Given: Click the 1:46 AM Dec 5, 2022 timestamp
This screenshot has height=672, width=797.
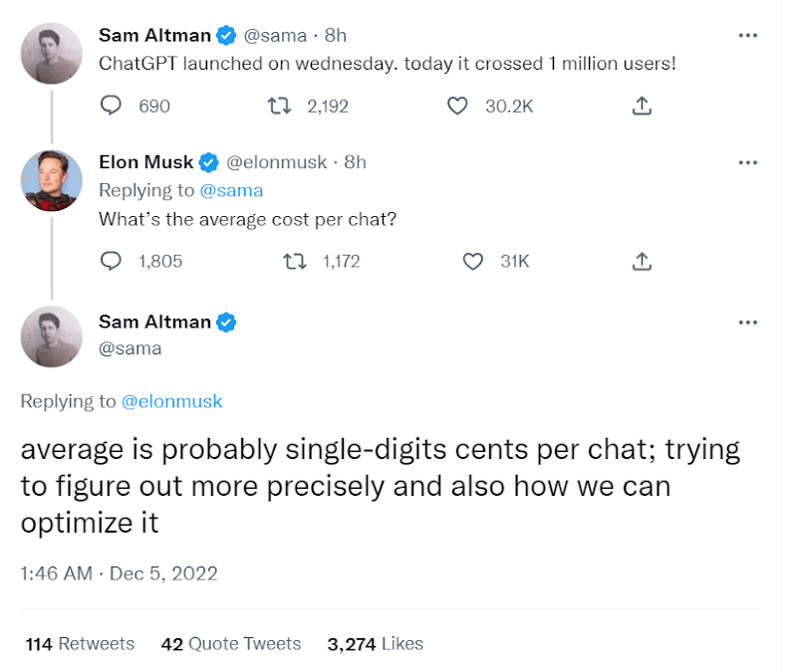Looking at the screenshot, I should click(119, 573).
